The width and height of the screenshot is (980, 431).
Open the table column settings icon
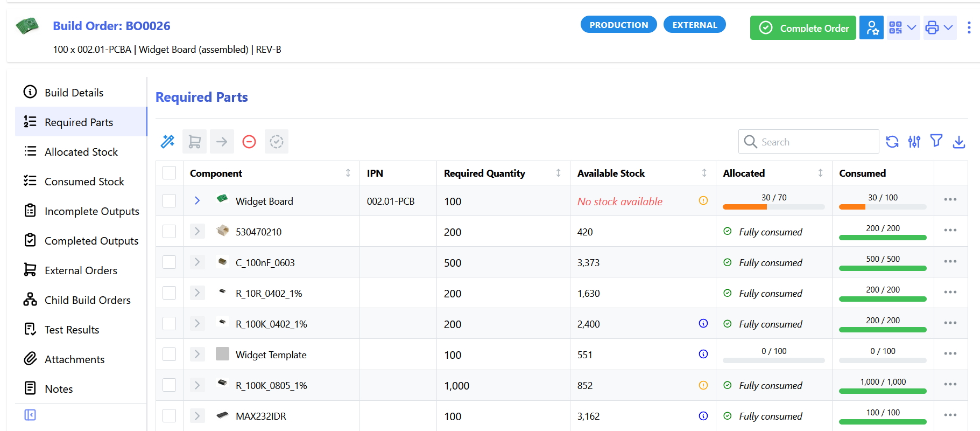914,142
